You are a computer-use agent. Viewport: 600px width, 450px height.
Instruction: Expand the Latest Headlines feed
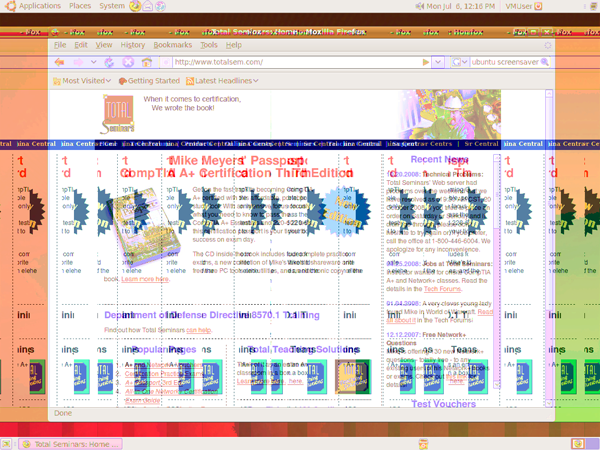[x=222, y=81]
